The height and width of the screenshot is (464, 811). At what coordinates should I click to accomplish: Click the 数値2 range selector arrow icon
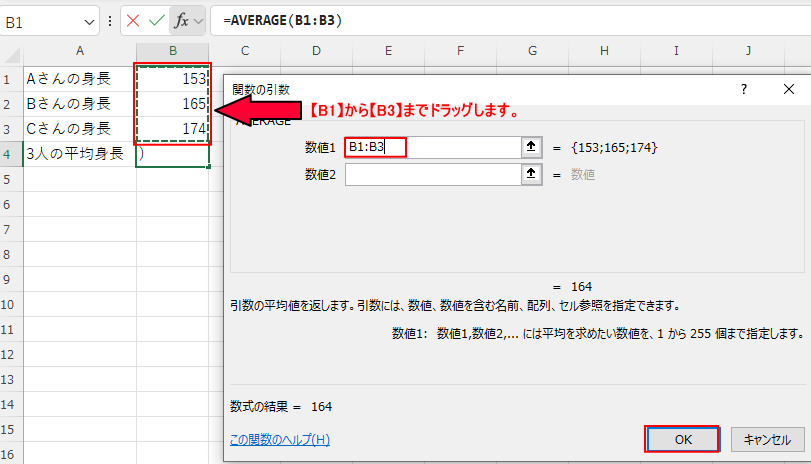[x=531, y=175]
